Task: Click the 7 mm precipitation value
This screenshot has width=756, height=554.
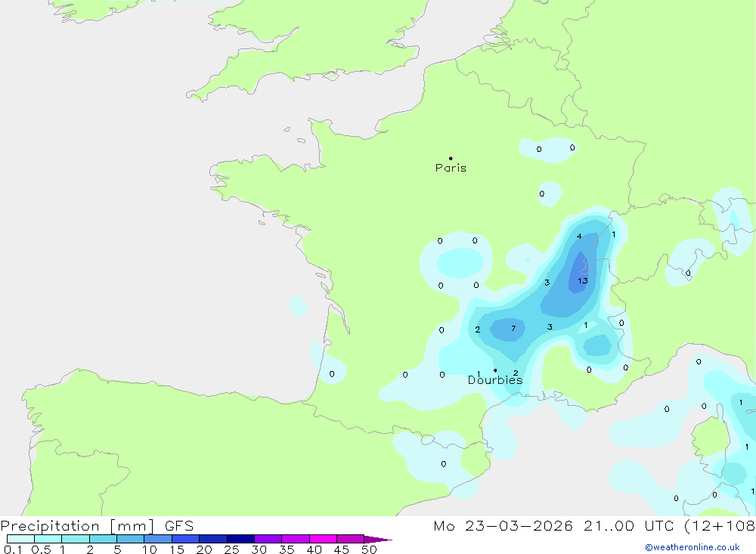Action: 513,329
